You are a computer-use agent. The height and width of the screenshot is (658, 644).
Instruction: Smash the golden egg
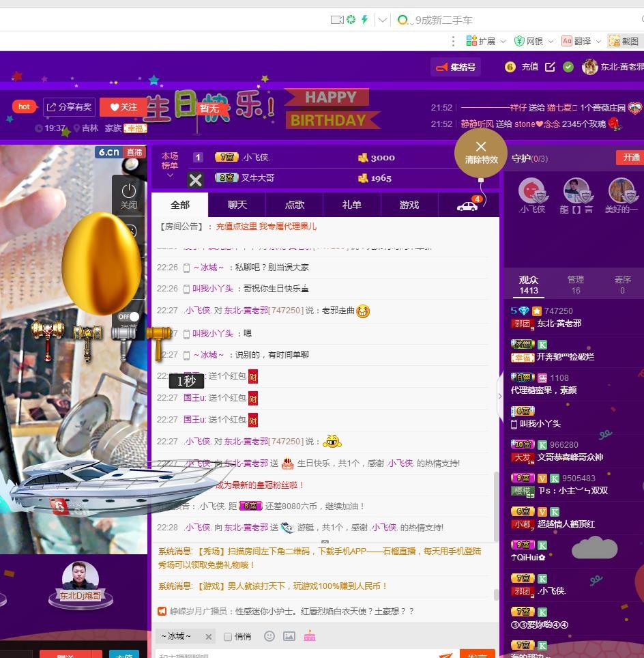coord(102,263)
